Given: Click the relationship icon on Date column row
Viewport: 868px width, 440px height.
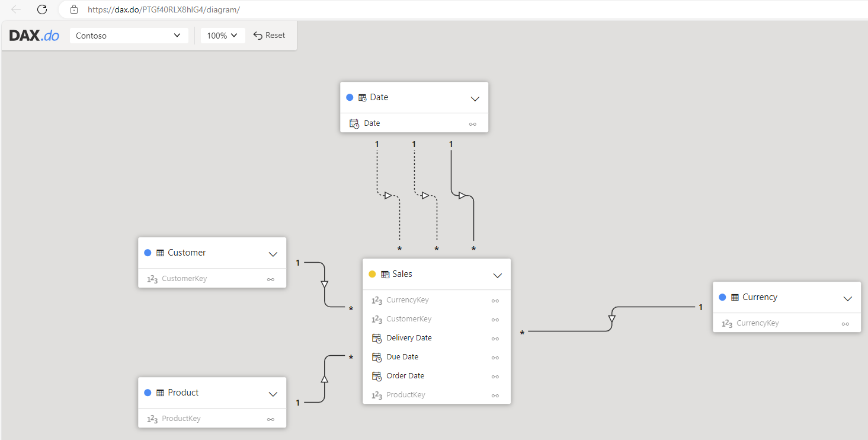Looking at the screenshot, I should 472,124.
